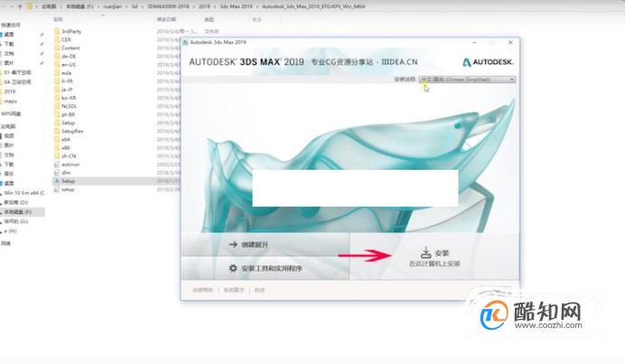Image resolution: width=625 pixels, height=364 pixels.
Task: Select the NLSDL folder icon
Action: (57, 106)
